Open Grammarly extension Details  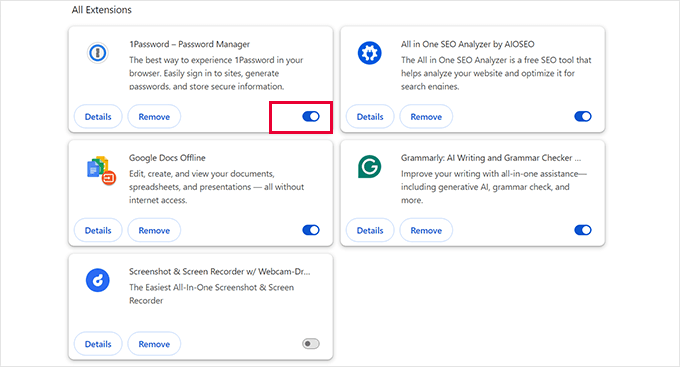pos(370,230)
